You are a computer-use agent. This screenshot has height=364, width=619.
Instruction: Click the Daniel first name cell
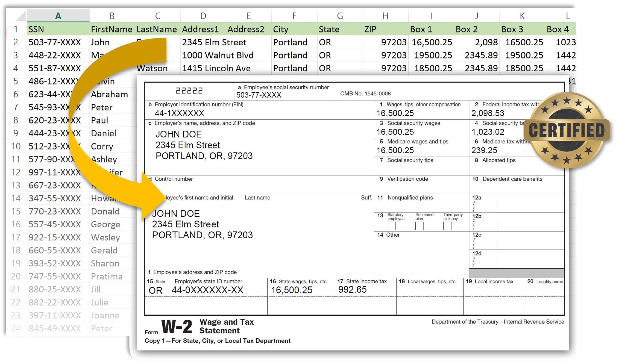point(112,133)
